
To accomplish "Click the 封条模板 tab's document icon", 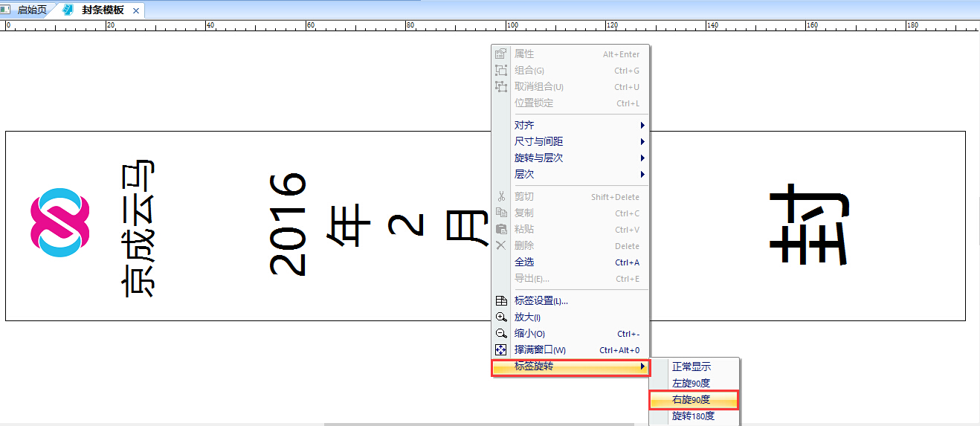I will pos(68,10).
